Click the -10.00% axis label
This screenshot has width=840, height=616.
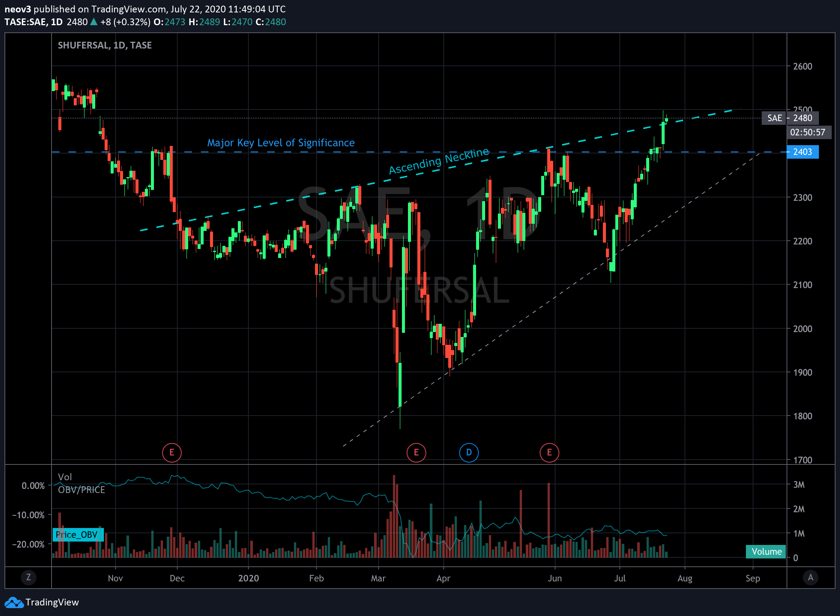tap(28, 515)
